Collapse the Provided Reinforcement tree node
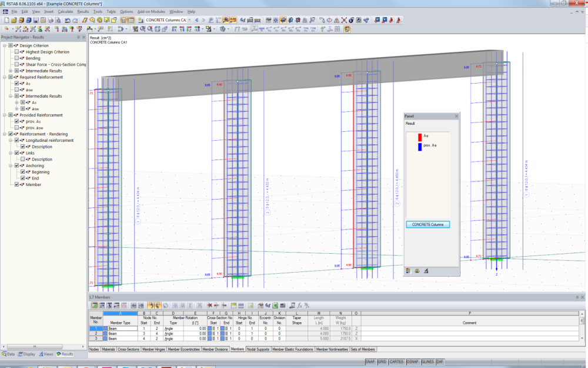Screen dimensions: 588x368 tap(5, 115)
